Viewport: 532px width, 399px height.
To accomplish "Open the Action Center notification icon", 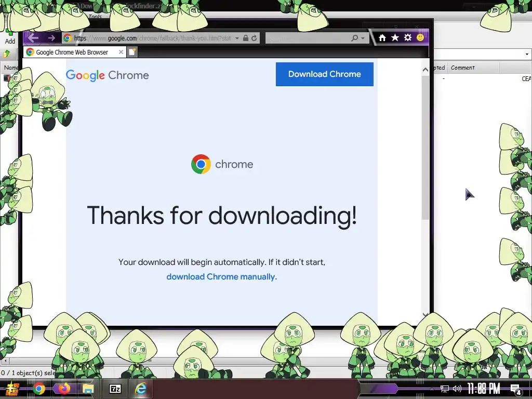I will coord(516,390).
